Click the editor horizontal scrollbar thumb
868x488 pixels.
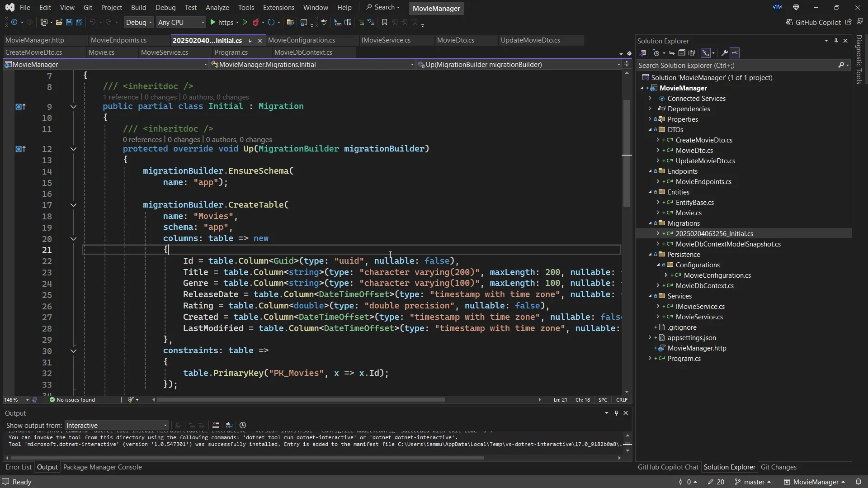[301, 400]
